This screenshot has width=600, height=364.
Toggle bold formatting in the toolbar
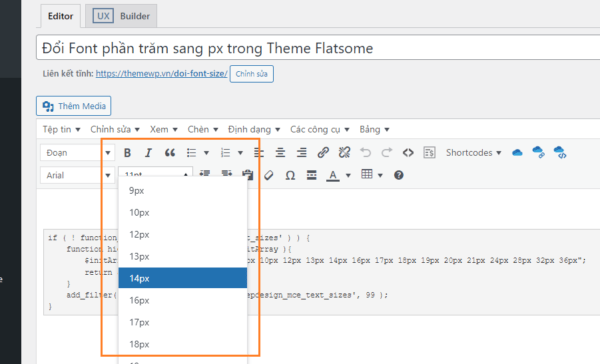[x=127, y=153]
